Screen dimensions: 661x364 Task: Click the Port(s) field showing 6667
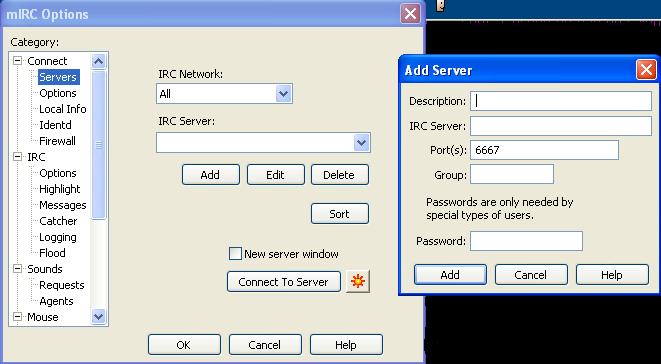pos(545,150)
